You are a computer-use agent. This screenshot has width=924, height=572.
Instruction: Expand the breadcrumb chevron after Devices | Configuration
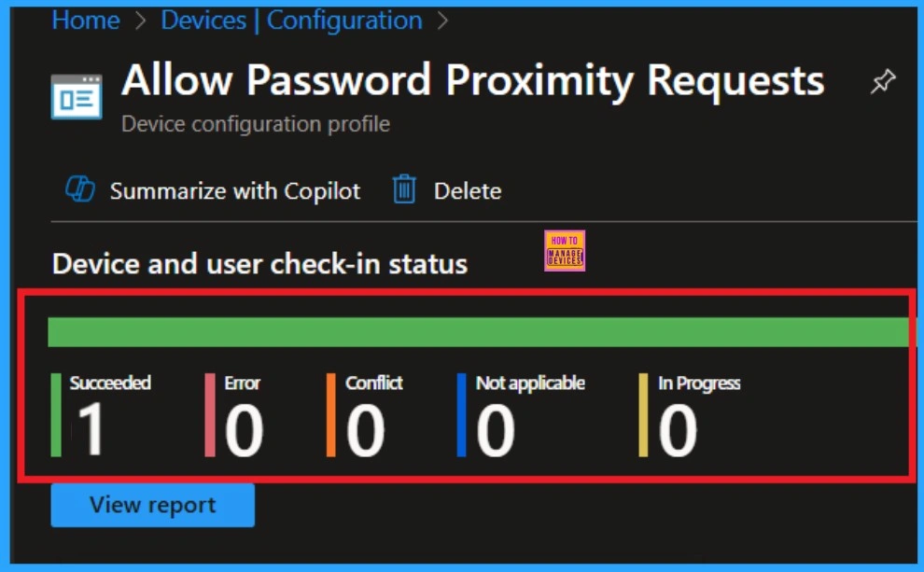[444, 20]
